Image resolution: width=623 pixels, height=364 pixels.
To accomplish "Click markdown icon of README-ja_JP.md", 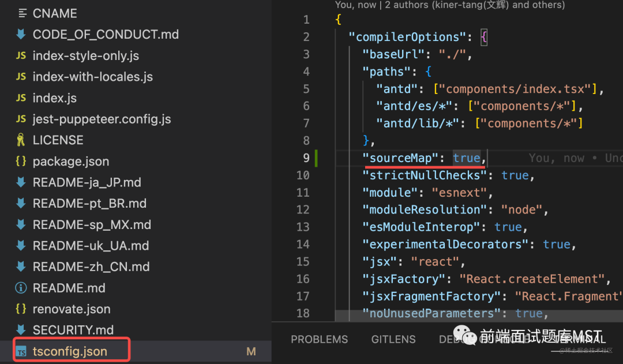I will (21, 182).
